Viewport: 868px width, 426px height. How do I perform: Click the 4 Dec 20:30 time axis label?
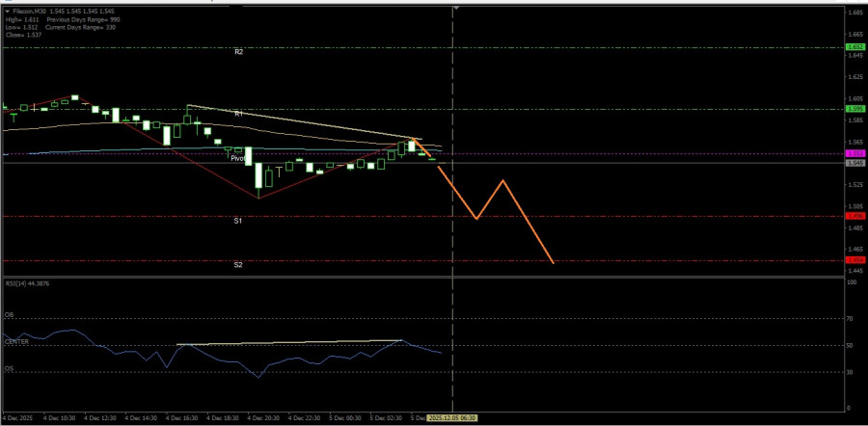point(262,418)
